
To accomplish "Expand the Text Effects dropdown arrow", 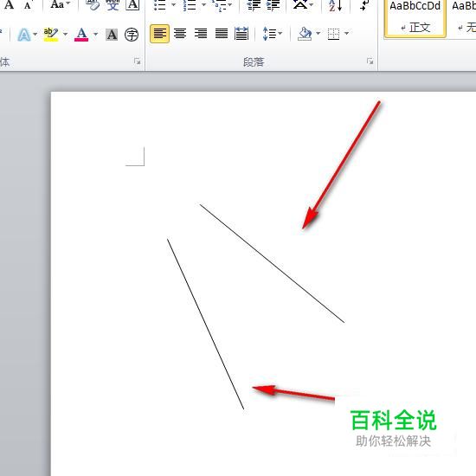I will pos(35,34).
